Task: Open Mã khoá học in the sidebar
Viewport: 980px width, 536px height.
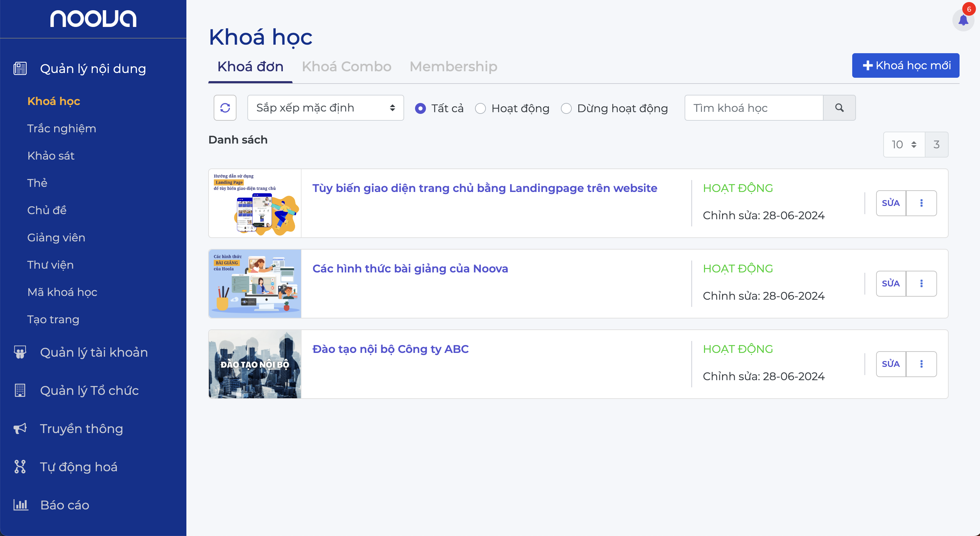Action: (x=62, y=292)
